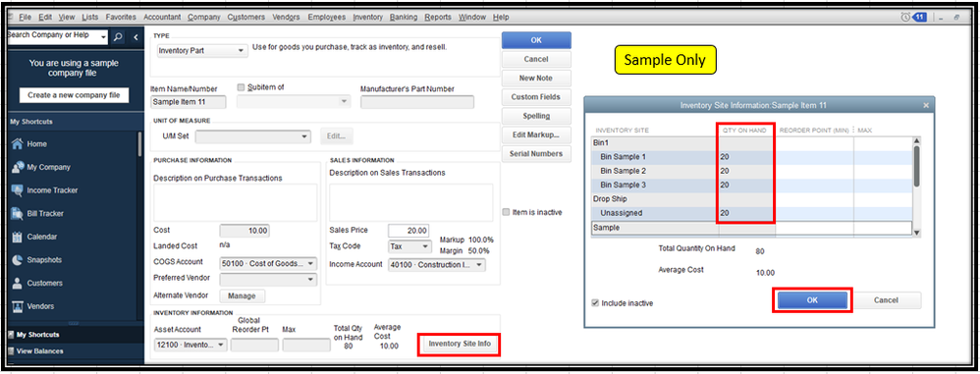Open the Lists menu

(x=90, y=17)
